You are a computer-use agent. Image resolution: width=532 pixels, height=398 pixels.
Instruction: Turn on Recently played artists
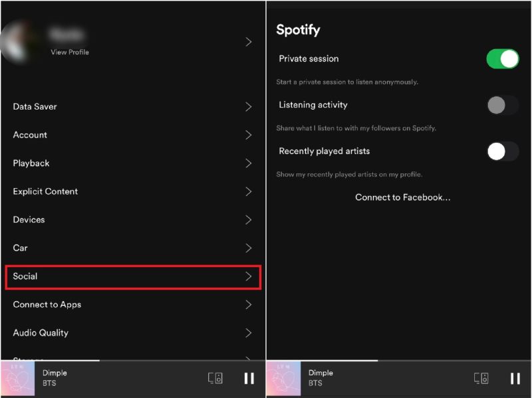tap(502, 151)
